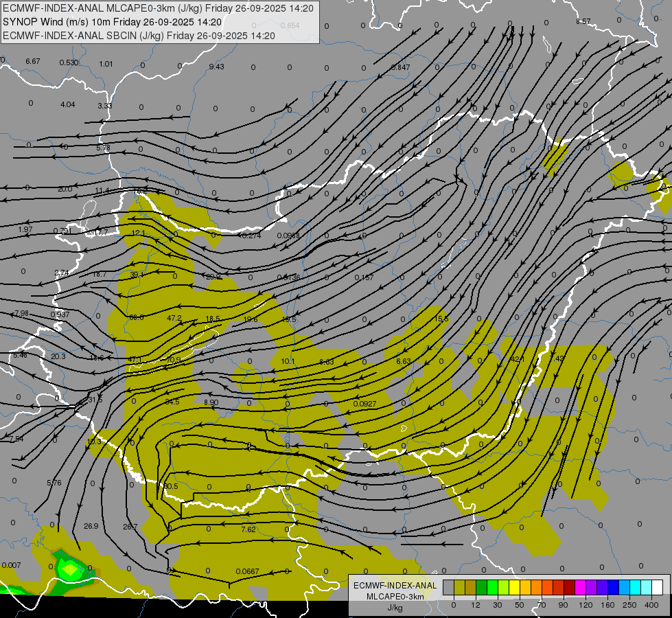Click the map value 0.0667
The image size is (672, 618).
(247, 571)
